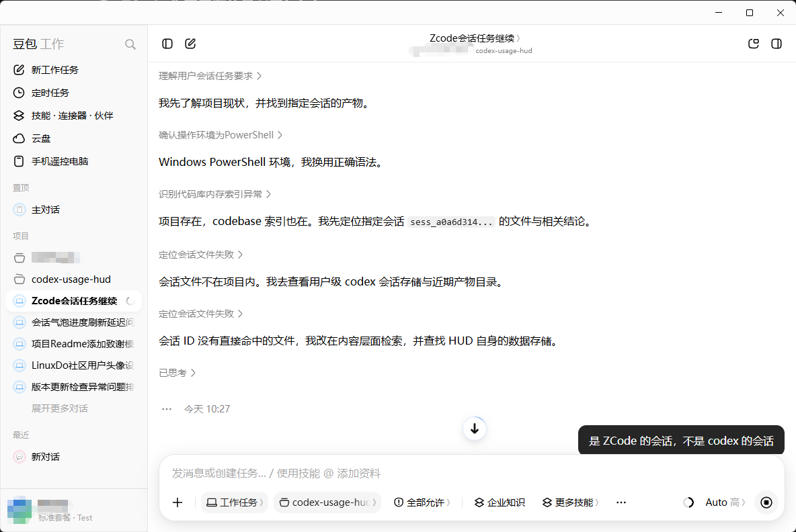Open the 版本更新检查异常问题 conversation
Image resolution: width=796 pixels, height=532 pixels.
click(73, 387)
